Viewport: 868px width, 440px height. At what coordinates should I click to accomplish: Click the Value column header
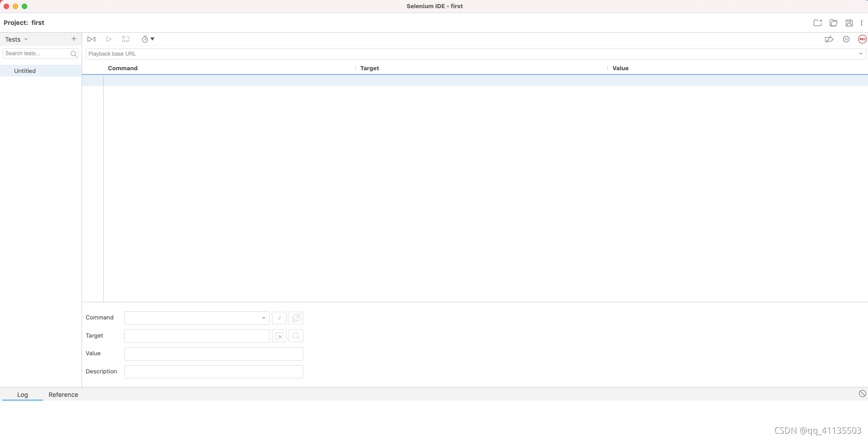coord(621,68)
